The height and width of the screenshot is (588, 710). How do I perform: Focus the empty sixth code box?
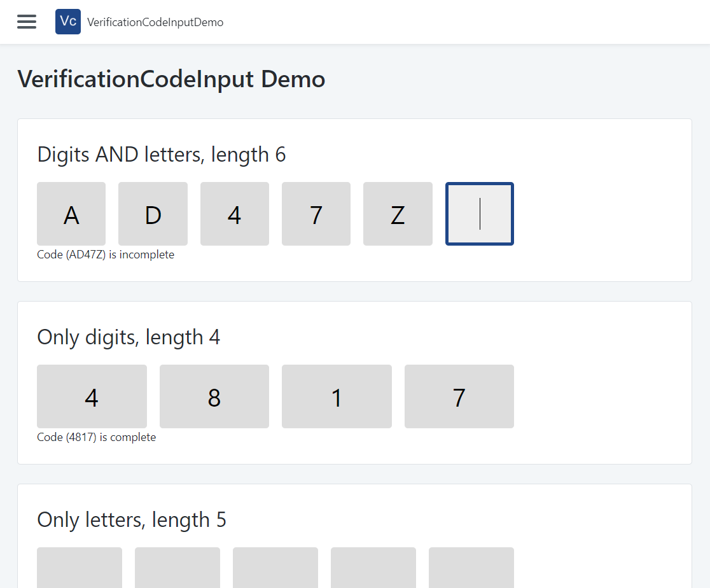tap(480, 214)
